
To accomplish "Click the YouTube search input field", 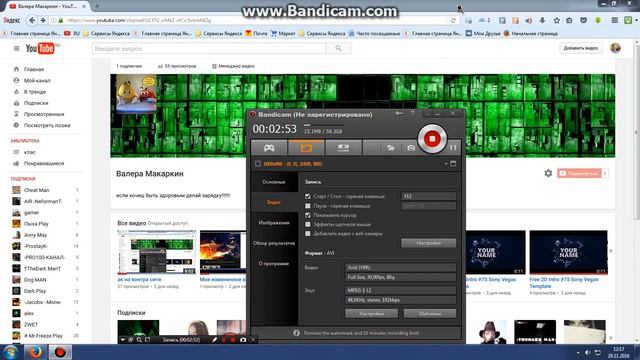I will point(209,48).
